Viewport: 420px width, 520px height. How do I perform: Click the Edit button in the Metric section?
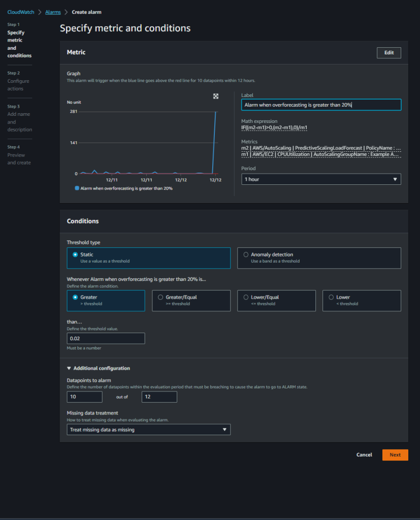(x=388, y=52)
